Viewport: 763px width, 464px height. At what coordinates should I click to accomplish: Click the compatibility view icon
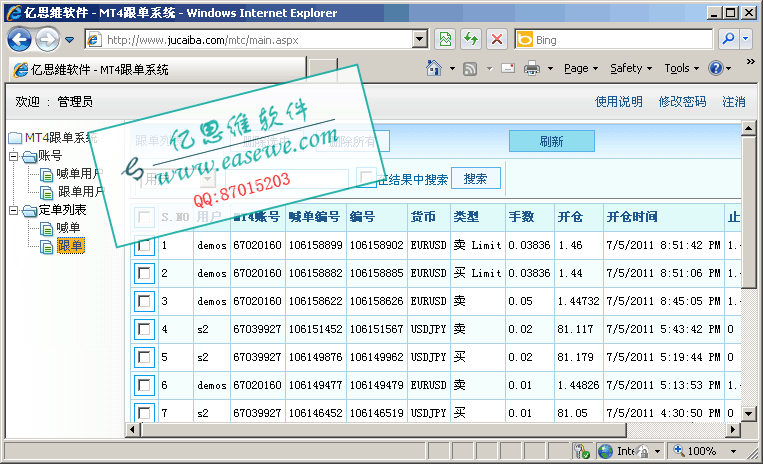pos(445,39)
